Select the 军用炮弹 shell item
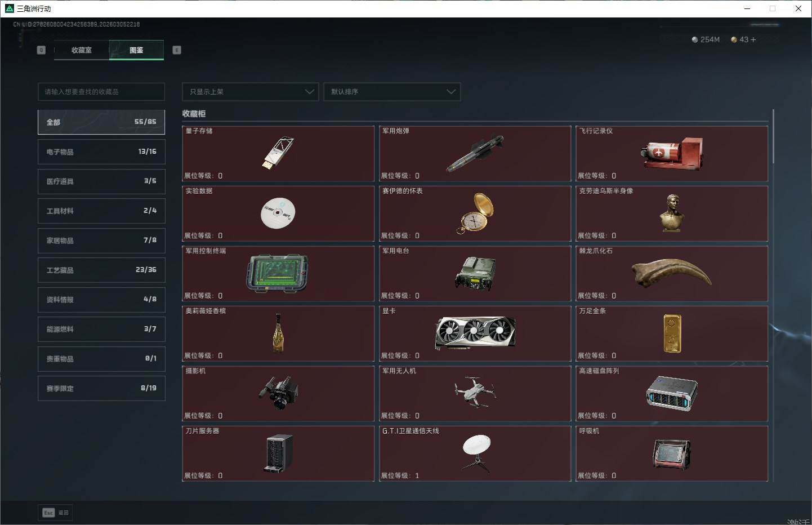The image size is (812, 525). 475,153
